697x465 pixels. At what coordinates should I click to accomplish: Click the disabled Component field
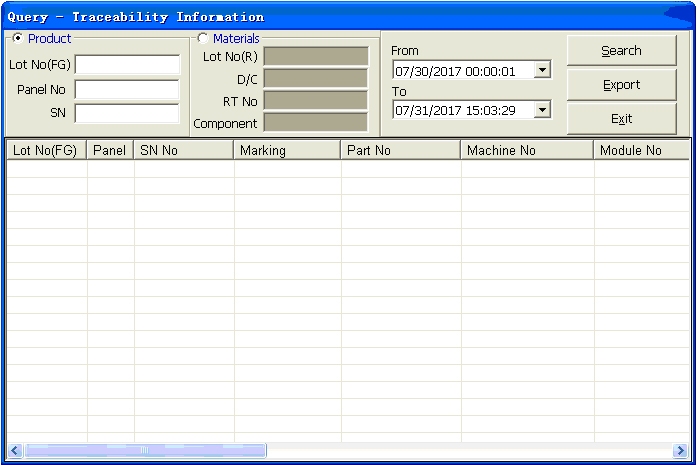[x=316, y=123]
